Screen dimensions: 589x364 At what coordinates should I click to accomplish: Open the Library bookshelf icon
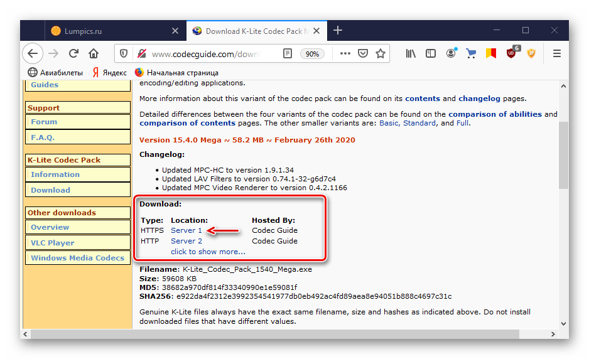(x=411, y=54)
